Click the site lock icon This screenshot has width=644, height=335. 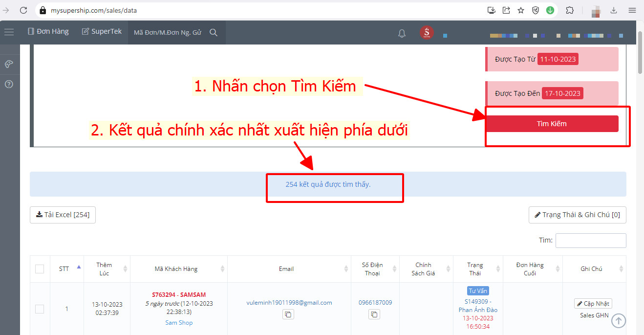(43, 10)
